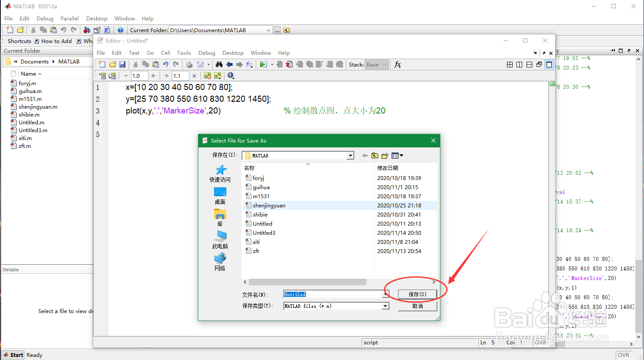Click the Cancel (取消) button

pos(417,306)
